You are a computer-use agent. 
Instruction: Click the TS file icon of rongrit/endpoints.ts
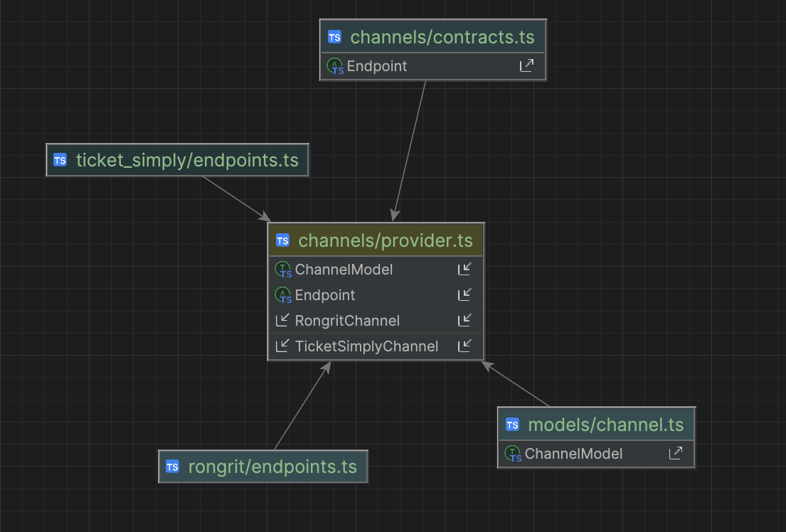click(172, 467)
